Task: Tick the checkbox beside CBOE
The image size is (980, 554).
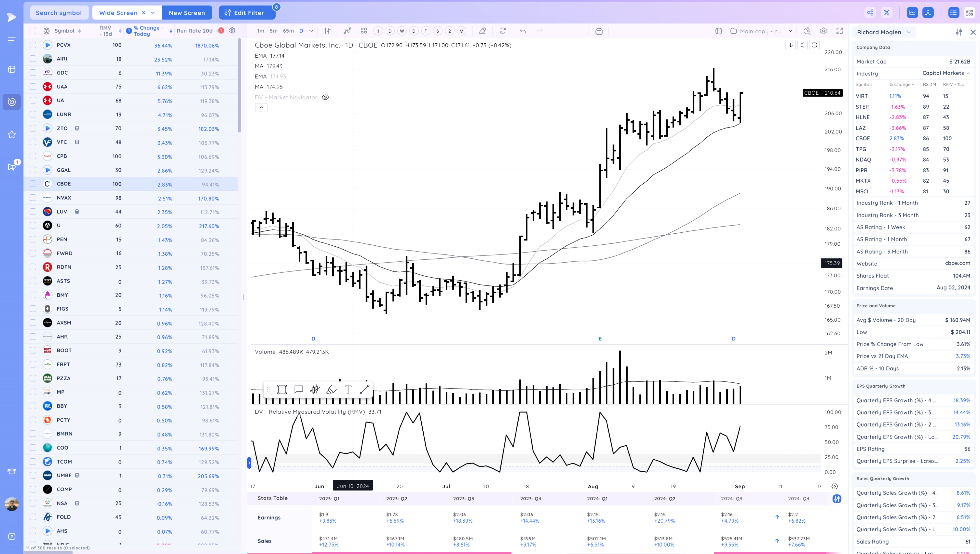Action: 33,184
